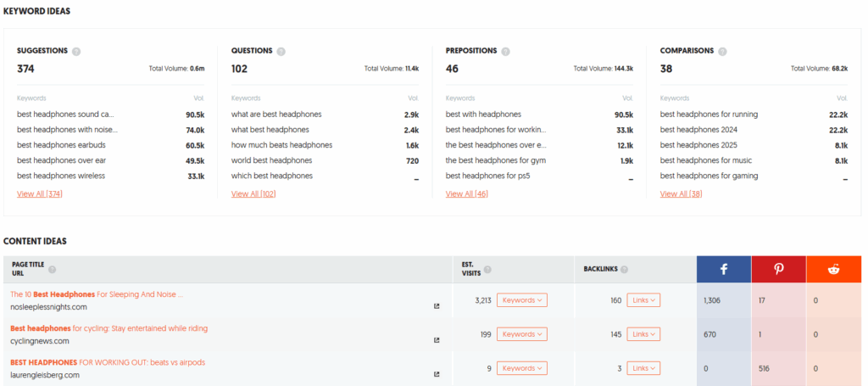868x386 pixels.
Task: Click the 3,213 estimated visits value
Action: pyautogui.click(x=484, y=300)
